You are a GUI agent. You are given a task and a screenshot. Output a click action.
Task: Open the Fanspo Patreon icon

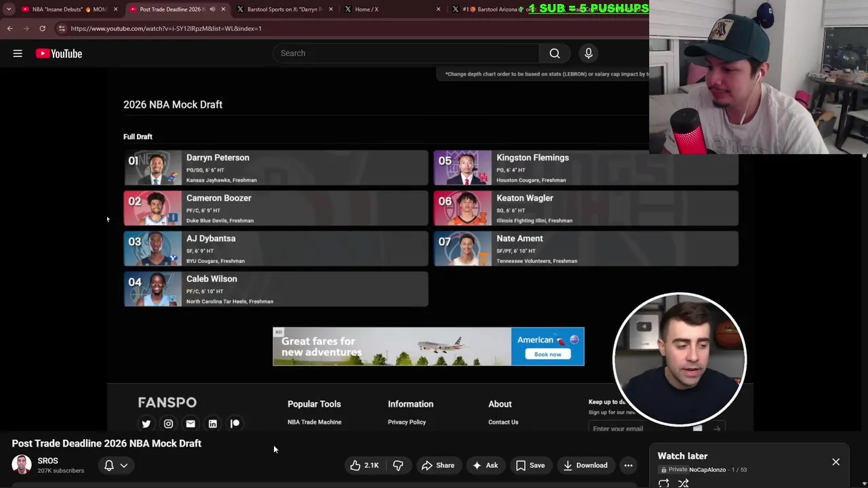(x=235, y=424)
